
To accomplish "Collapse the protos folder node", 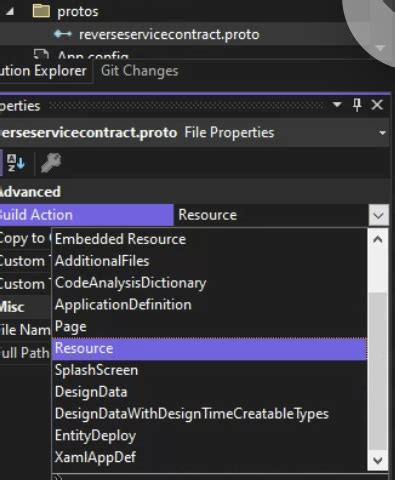I will [x=10, y=12].
